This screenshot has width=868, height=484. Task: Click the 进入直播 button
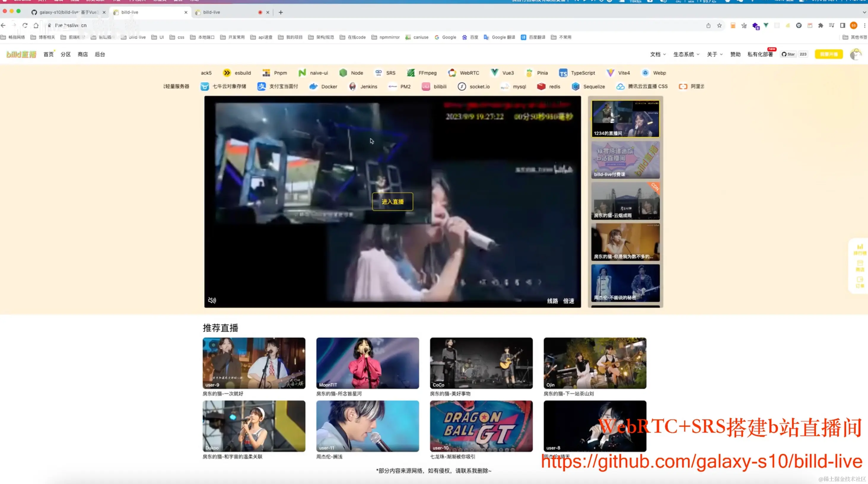392,201
